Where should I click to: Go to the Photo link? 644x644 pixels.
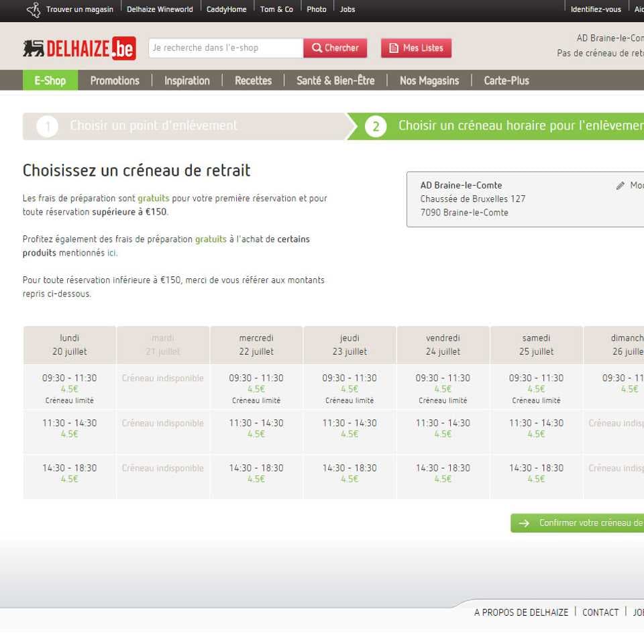316,9
